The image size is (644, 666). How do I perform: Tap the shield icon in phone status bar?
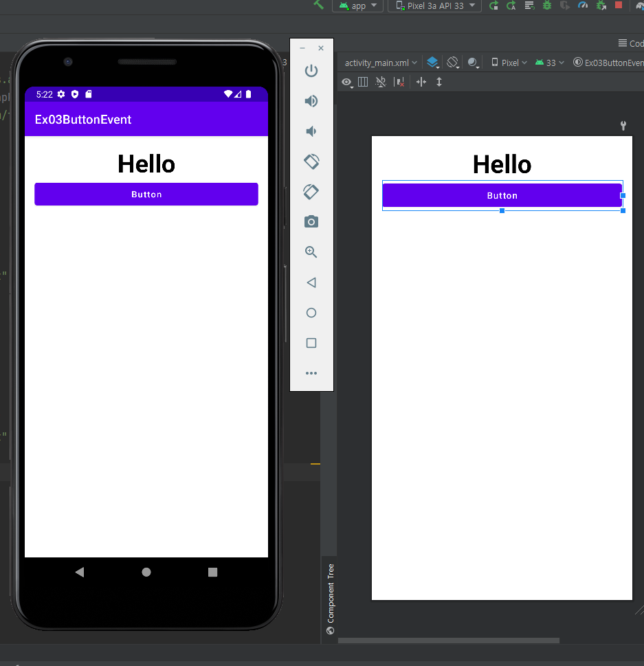pyautogui.click(x=75, y=94)
